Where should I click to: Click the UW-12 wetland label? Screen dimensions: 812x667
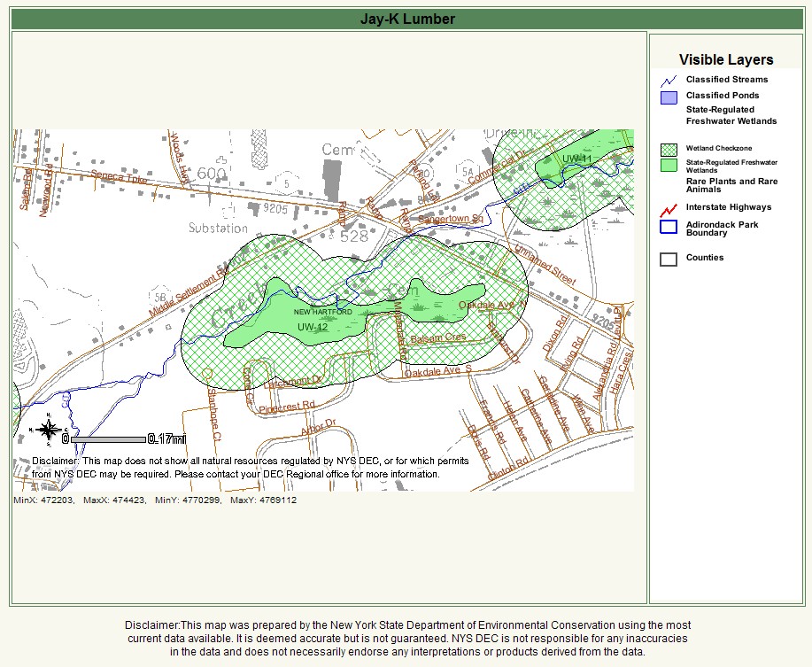(x=313, y=327)
